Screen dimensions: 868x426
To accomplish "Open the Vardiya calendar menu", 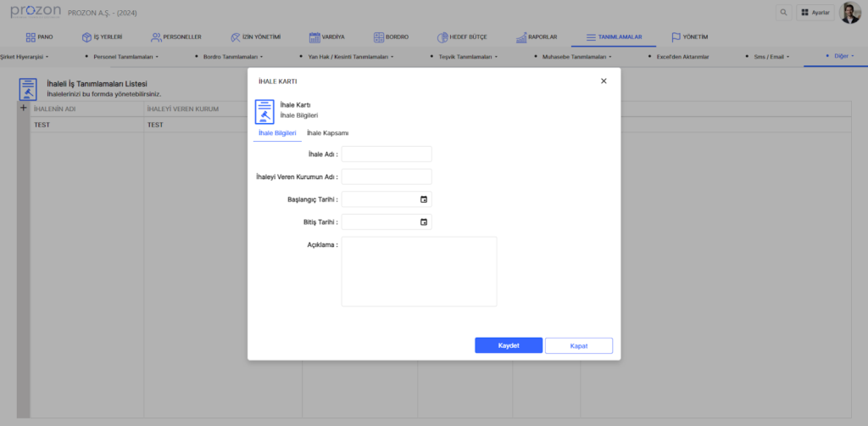I will pos(326,37).
